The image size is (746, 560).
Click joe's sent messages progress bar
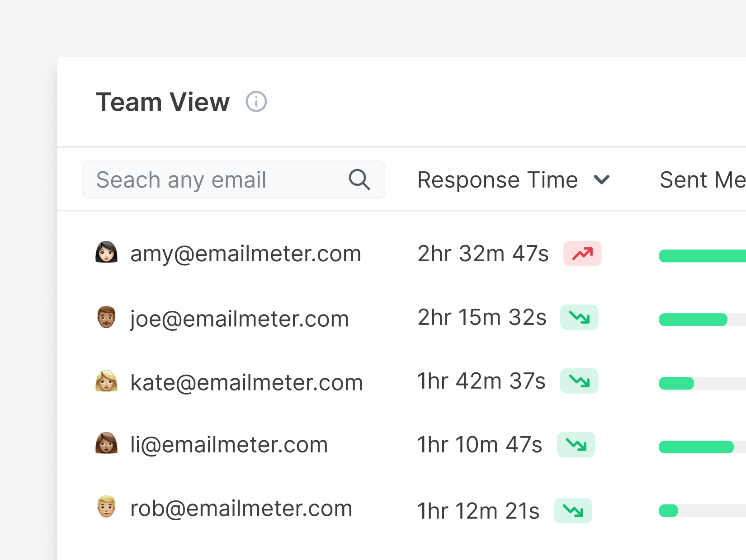693,320
